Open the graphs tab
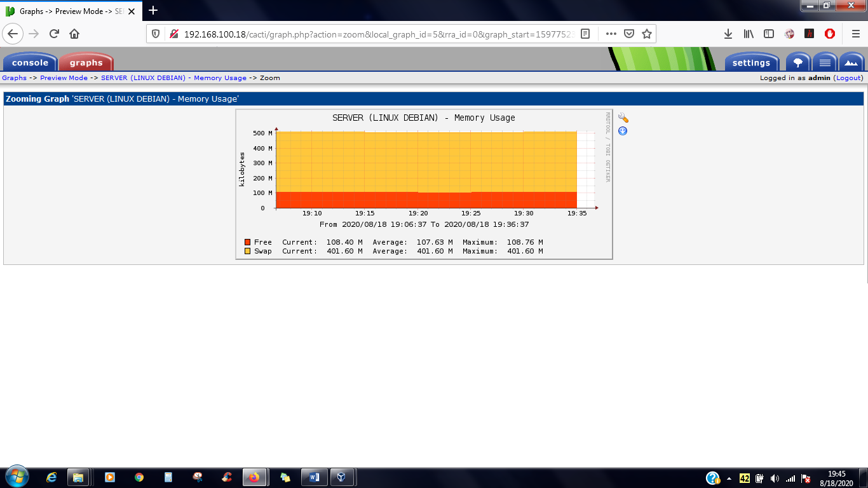 [86, 62]
